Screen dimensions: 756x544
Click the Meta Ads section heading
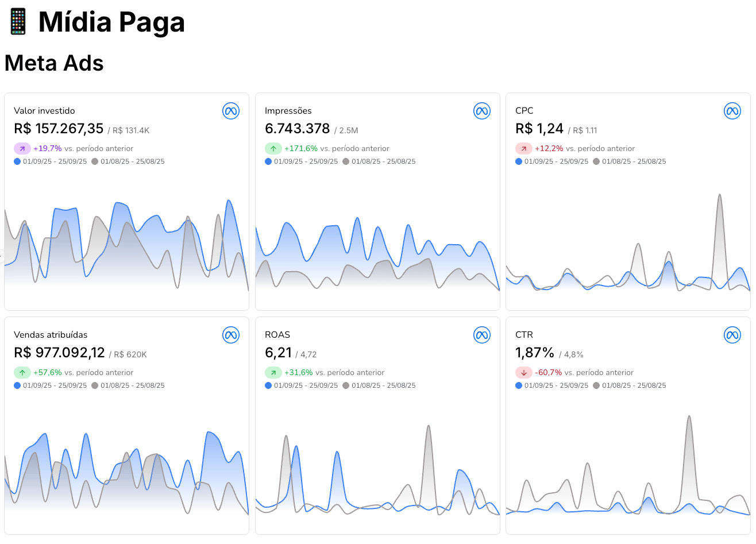coord(54,63)
